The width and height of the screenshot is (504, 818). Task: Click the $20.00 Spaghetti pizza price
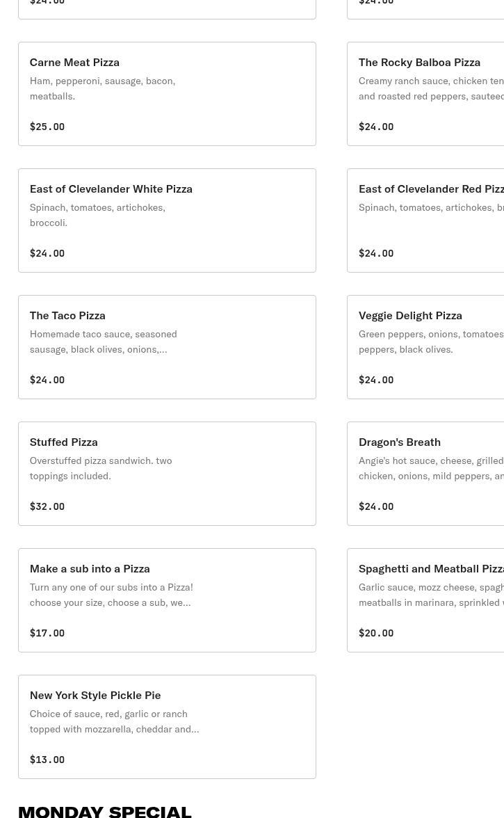(x=376, y=633)
